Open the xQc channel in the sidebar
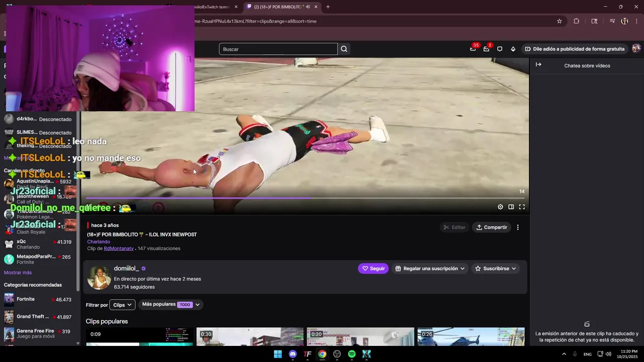Screen dimensions: 644x362 pyautogui.click(x=38, y=244)
